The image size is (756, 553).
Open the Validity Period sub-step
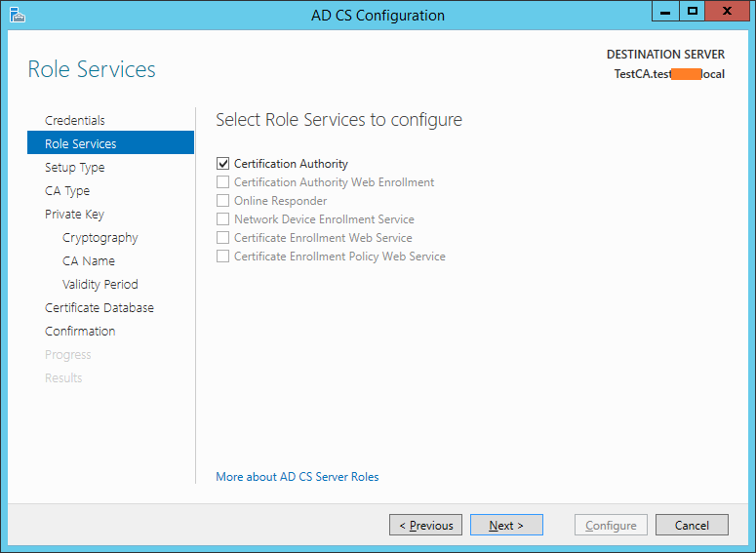99,284
